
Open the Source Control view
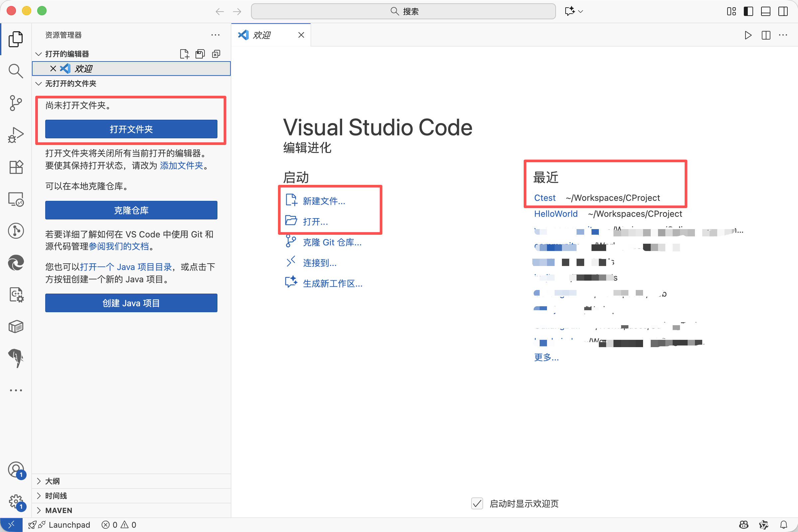[16, 103]
